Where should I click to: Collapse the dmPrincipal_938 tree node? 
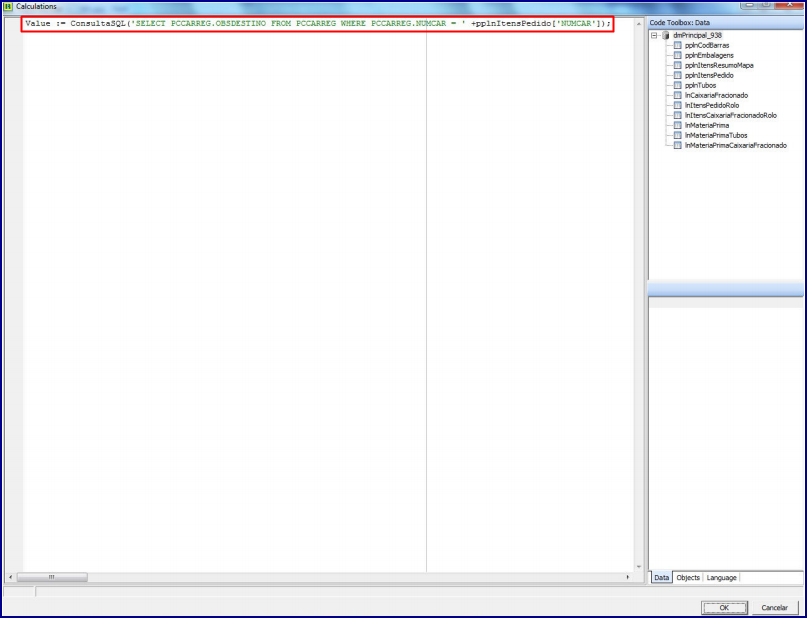click(x=654, y=36)
